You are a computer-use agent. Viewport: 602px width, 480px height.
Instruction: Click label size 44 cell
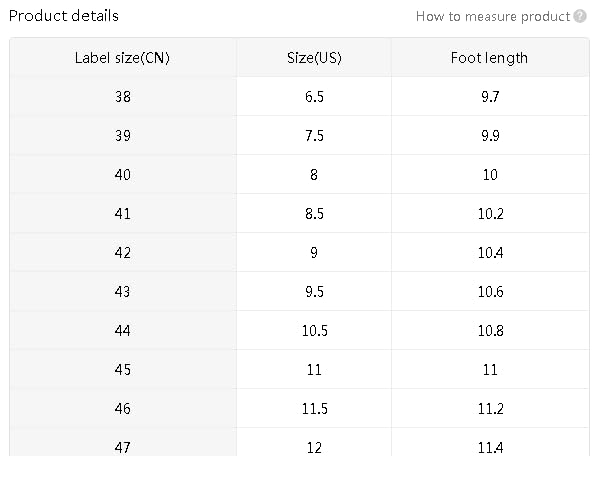(x=123, y=331)
